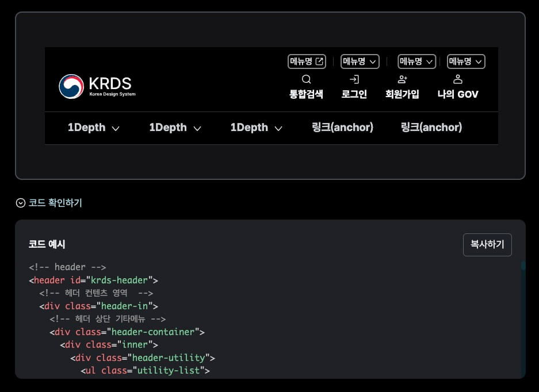539x392 pixels.
Task: Expand the rightmost 1Depth menu
Action: click(x=256, y=128)
